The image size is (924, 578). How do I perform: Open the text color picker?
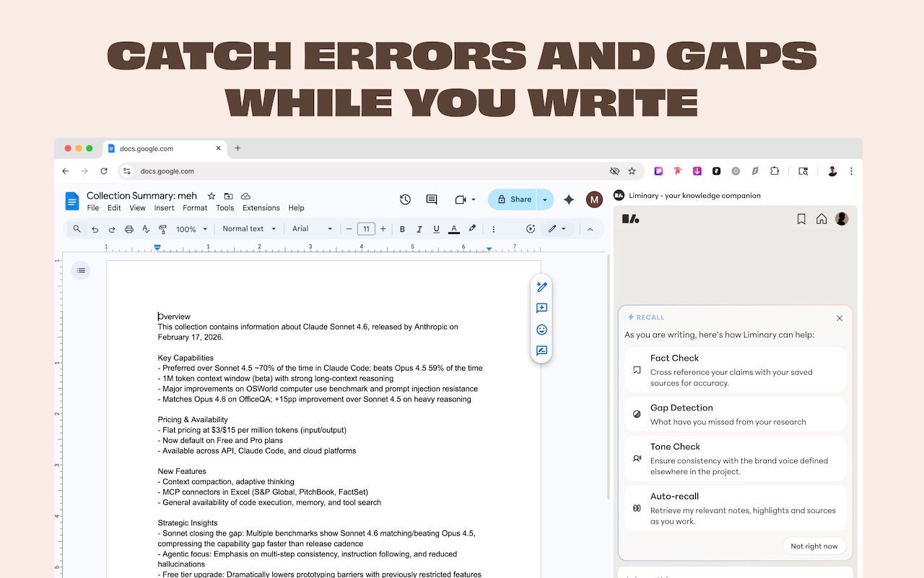coord(454,229)
